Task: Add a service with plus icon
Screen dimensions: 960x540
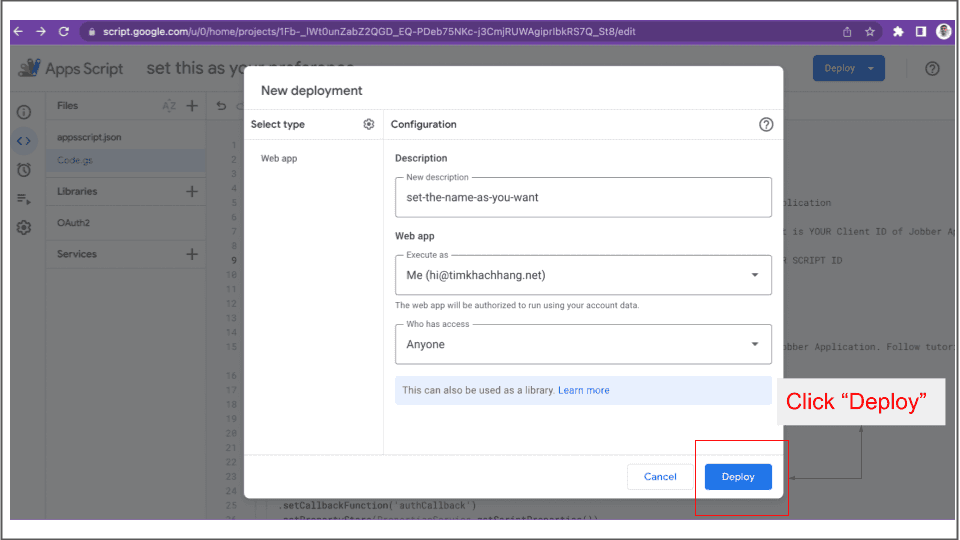Action: coord(192,254)
